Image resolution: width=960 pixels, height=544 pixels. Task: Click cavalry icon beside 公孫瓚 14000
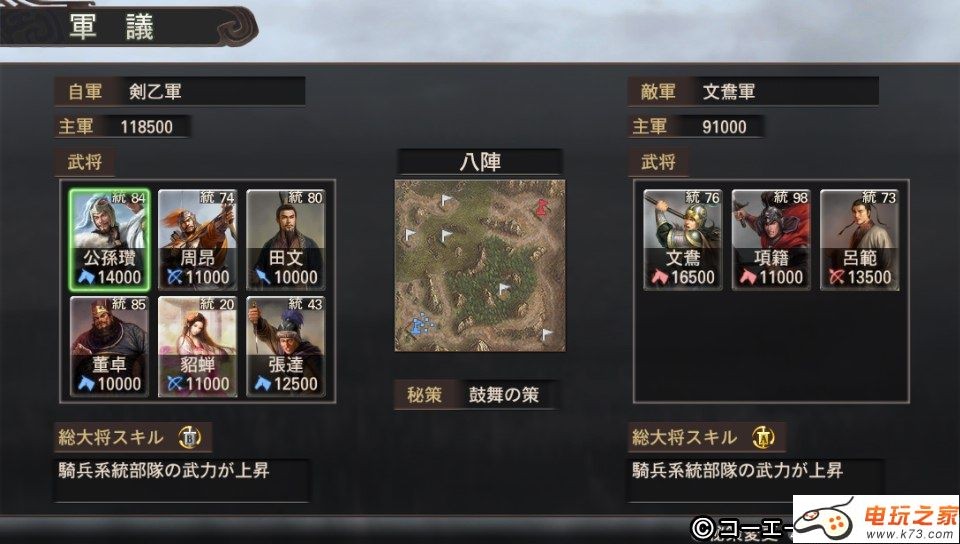point(86,277)
